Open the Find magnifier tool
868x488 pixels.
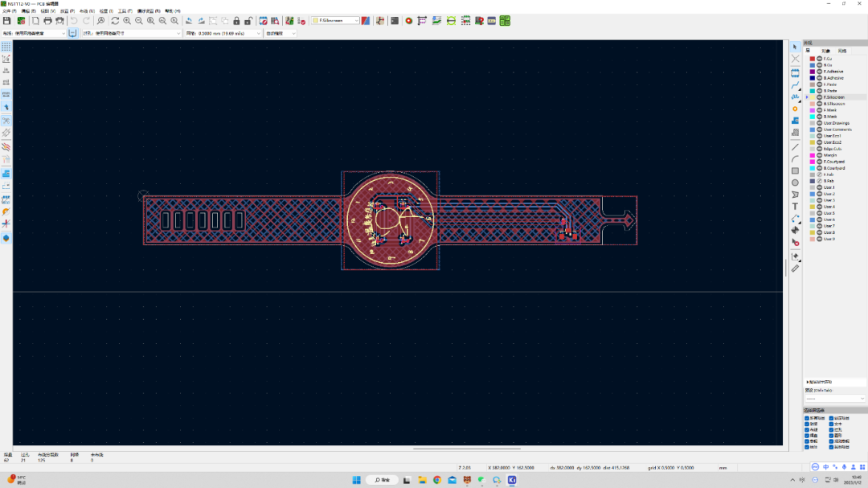(x=100, y=21)
